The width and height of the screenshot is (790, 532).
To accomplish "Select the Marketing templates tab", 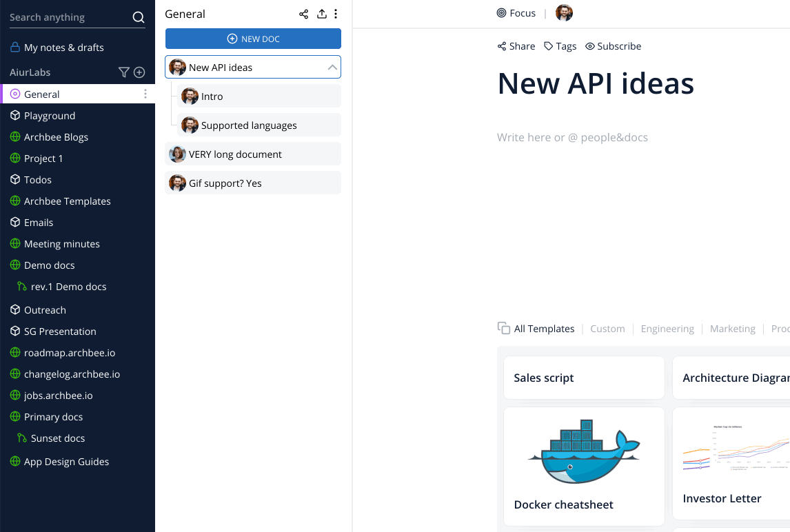I will (733, 329).
